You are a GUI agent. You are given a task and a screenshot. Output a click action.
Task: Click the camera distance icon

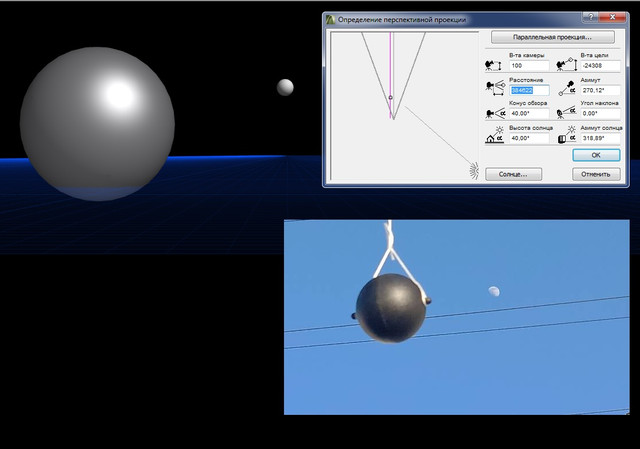(495, 88)
